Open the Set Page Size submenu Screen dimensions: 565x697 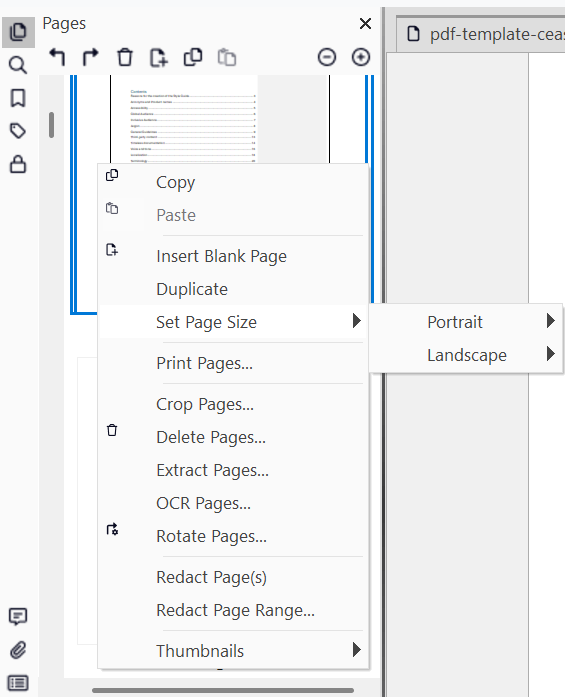(233, 322)
